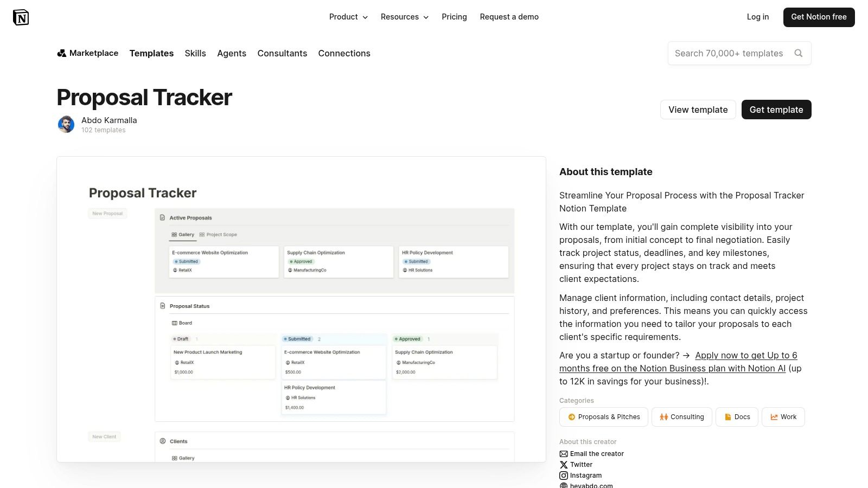Open the Abdo Karmalla creator profile link

tap(109, 120)
